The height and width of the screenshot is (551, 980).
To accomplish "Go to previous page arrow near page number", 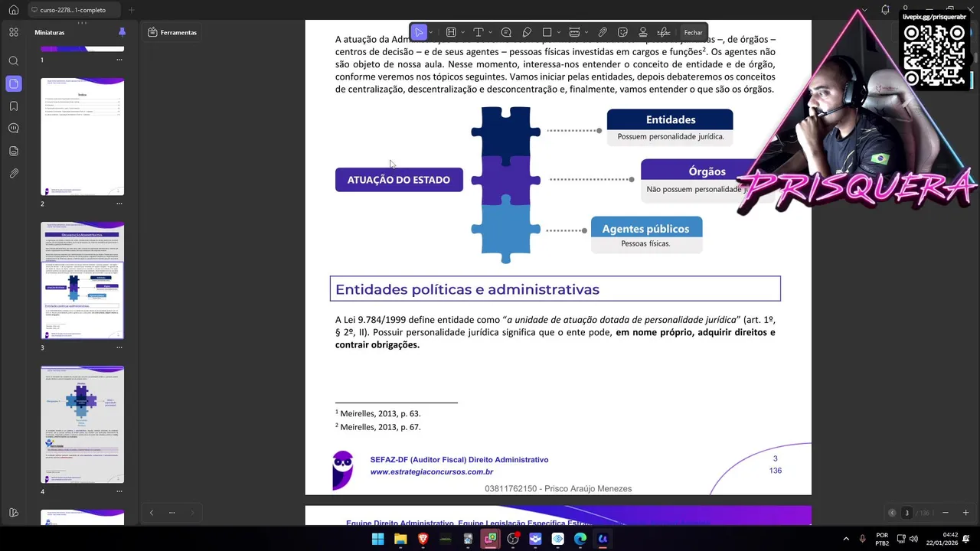I will pos(892,513).
